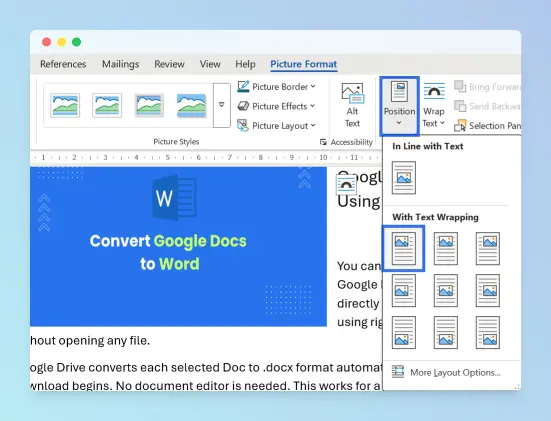Image resolution: width=551 pixels, height=421 pixels.
Task: Select bottom left position with text wrapping
Action: coord(404,332)
